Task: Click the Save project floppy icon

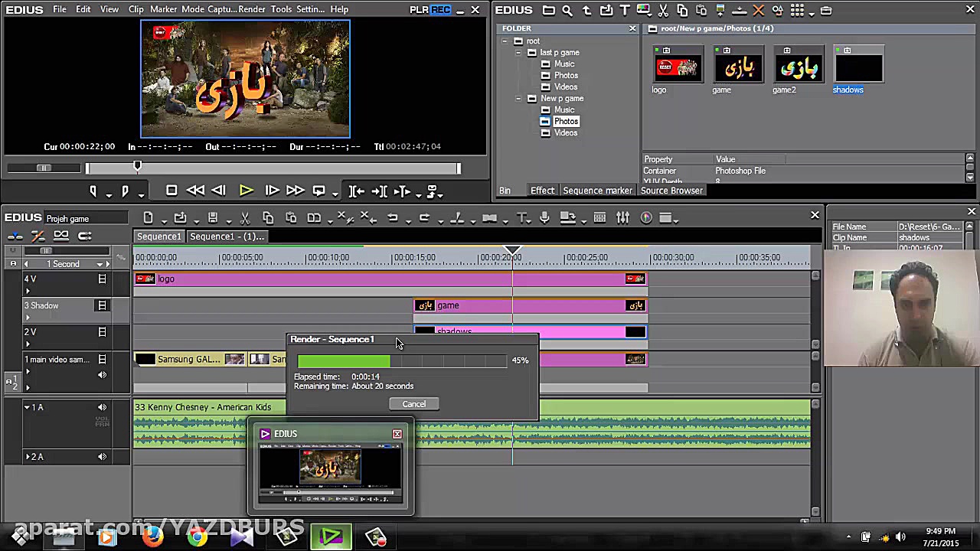Action: [x=213, y=218]
